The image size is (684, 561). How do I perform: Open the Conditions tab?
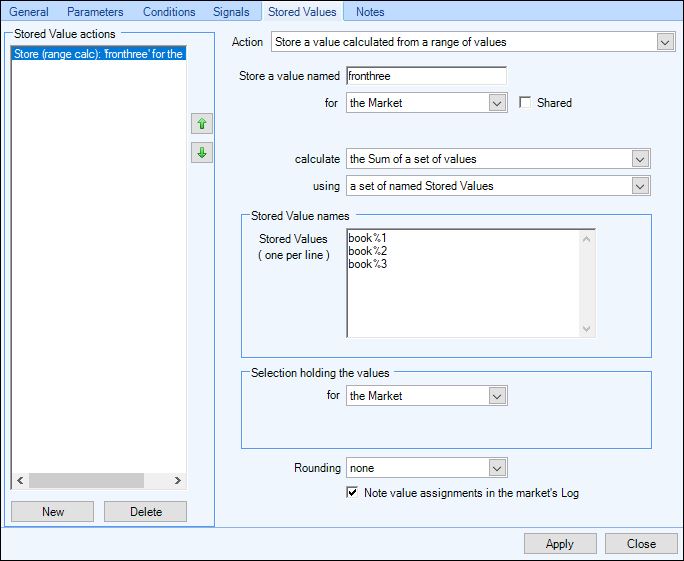(x=169, y=12)
